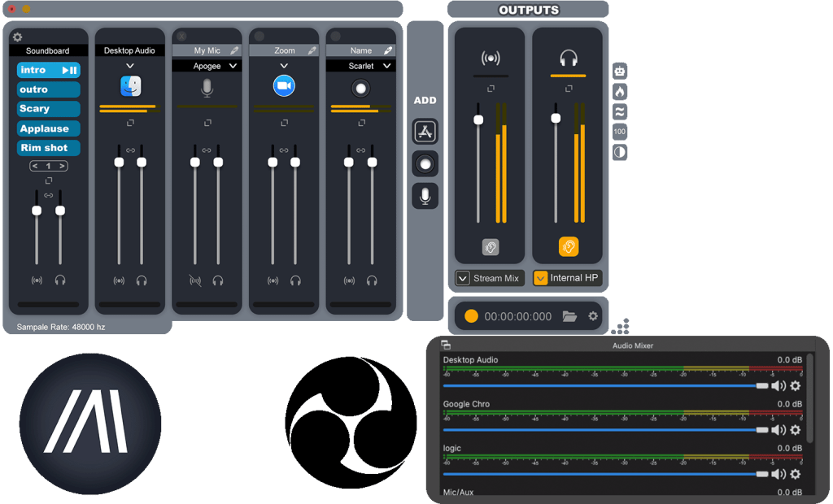Remove the My Mic channel X button
The image size is (833, 504).
click(x=181, y=36)
